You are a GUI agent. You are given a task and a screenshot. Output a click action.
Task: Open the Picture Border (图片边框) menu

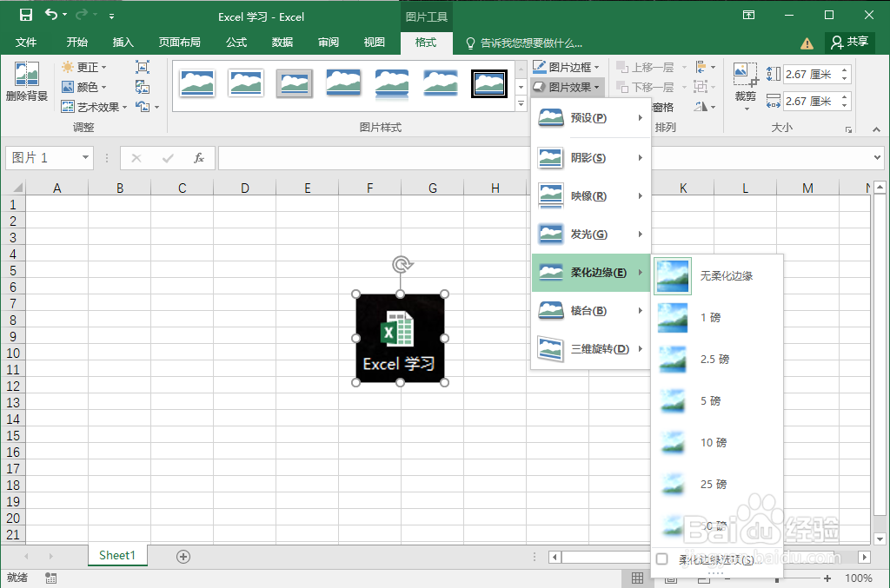(x=566, y=67)
